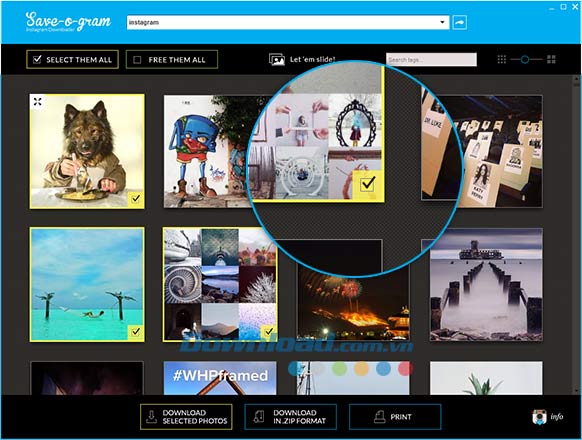Uncheck the nine-photo collage checkmark

pos(269,331)
